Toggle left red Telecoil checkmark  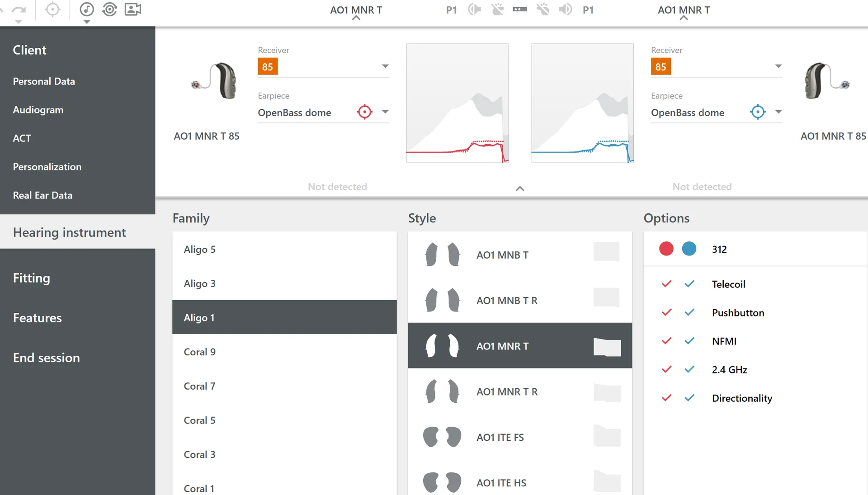pyautogui.click(x=666, y=284)
